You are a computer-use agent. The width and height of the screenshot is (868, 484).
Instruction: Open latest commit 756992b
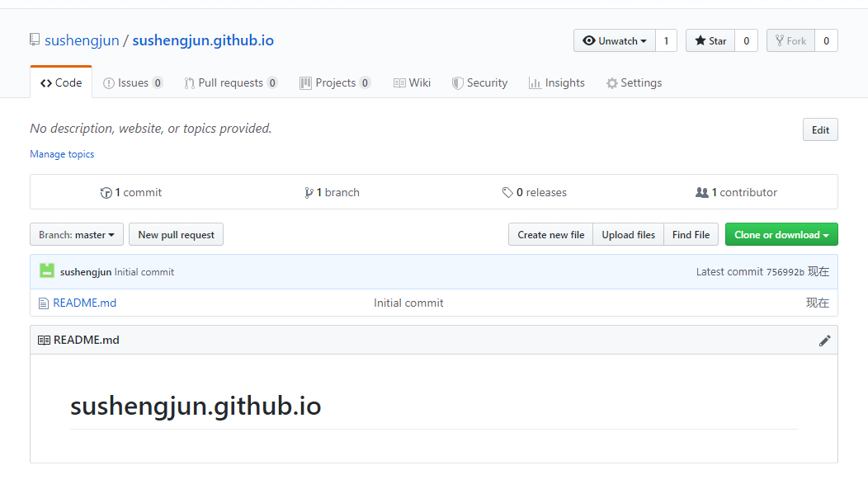tap(785, 272)
